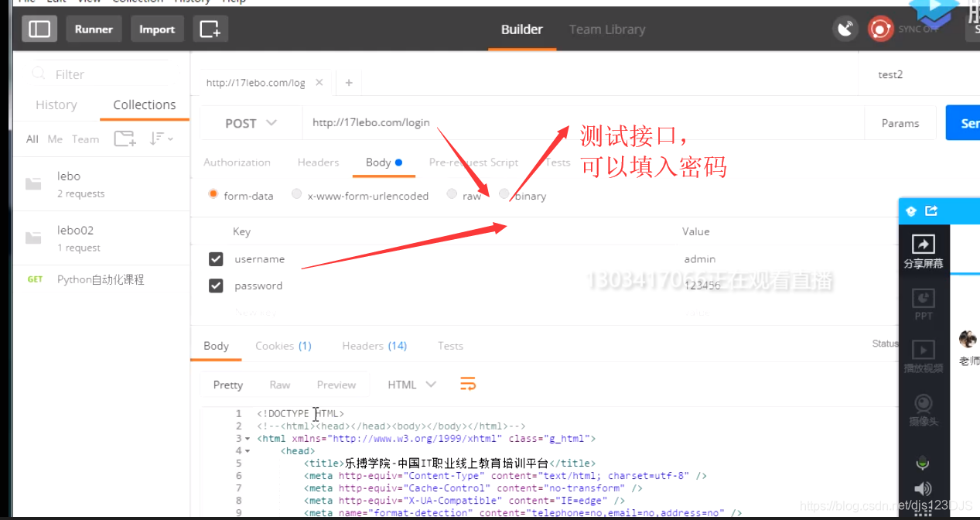Open the HTML format dropdown
The height and width of the screenshot is (520, 980).
coord(411,385)
